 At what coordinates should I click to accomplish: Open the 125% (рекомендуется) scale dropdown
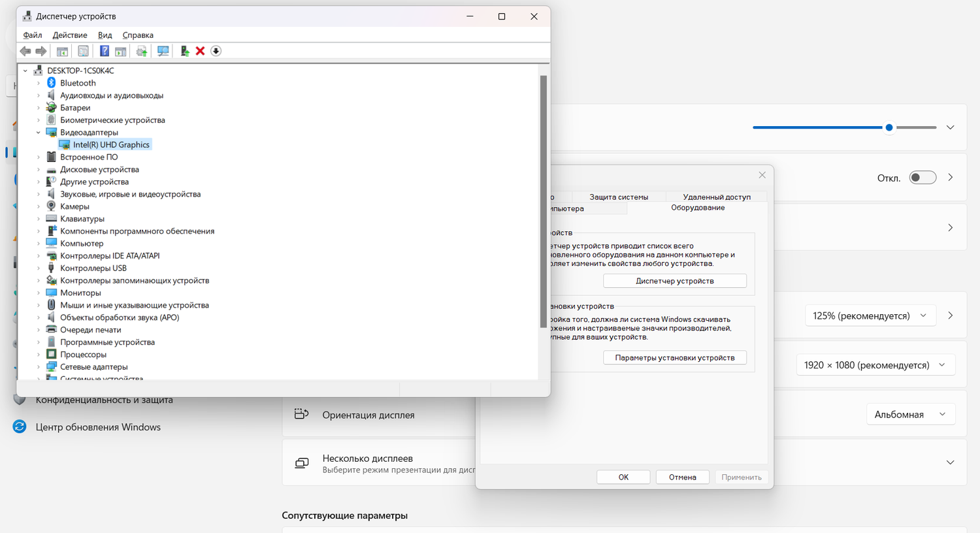pos(870,315)
